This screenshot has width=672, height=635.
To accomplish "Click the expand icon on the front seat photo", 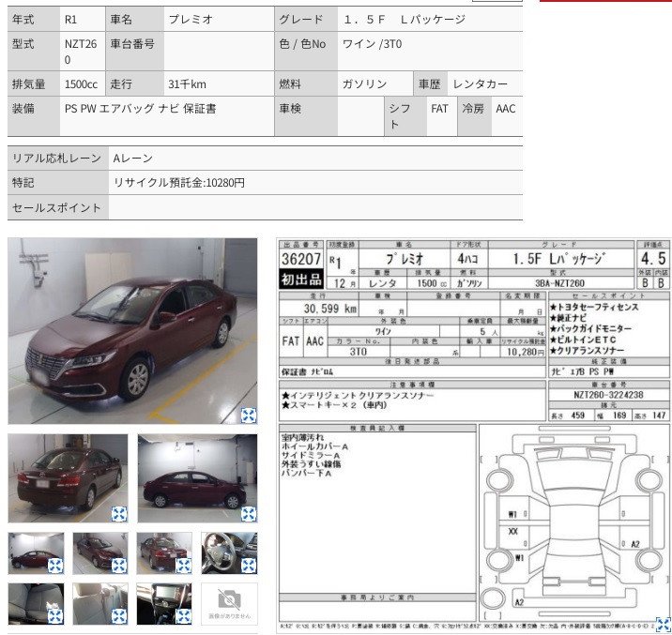I will click(55, 616).
